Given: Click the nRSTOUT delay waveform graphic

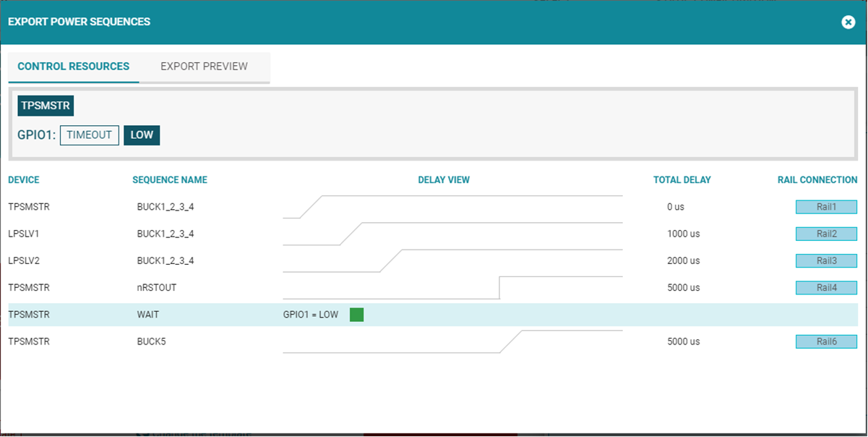Looking at the screenshot, I should pos(452,287).
